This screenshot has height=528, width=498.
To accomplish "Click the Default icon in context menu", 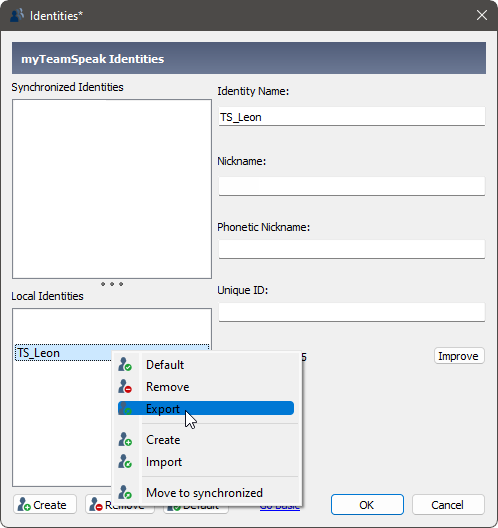I will [125, 365].
